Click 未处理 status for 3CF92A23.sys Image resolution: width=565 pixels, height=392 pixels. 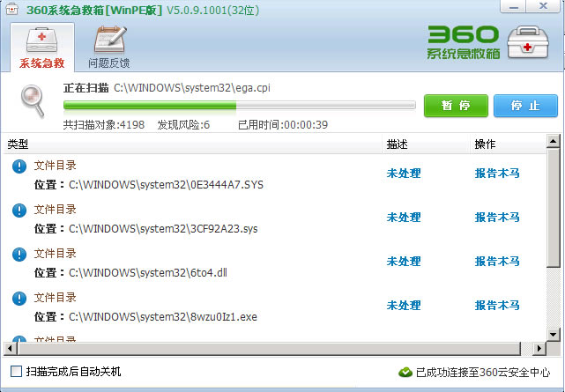[x=404, y=217]
